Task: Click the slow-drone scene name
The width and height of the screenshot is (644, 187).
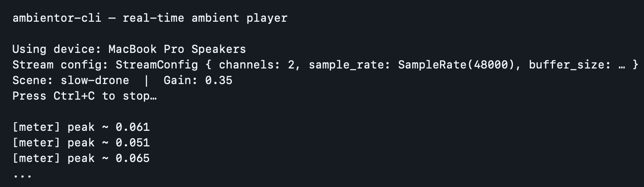Action: [x=95, y=80]
